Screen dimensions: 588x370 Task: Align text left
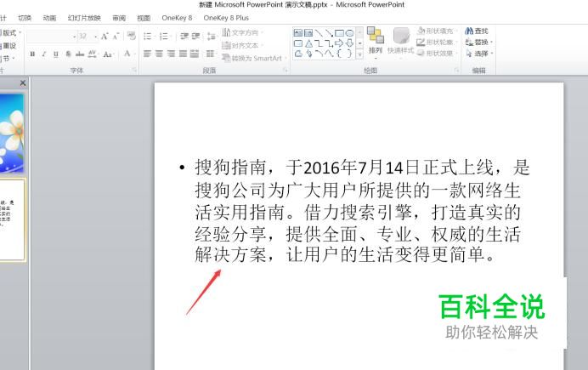(x=147, y=54)
